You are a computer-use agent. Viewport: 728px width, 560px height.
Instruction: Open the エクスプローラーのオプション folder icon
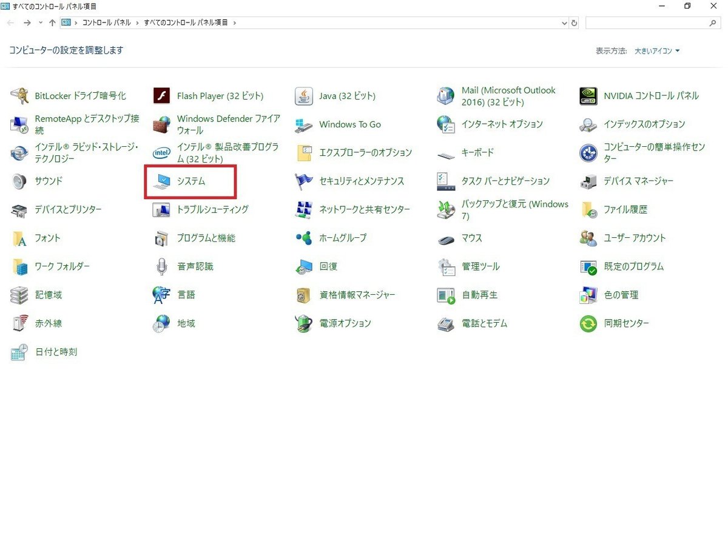click(x=304, y=153)
